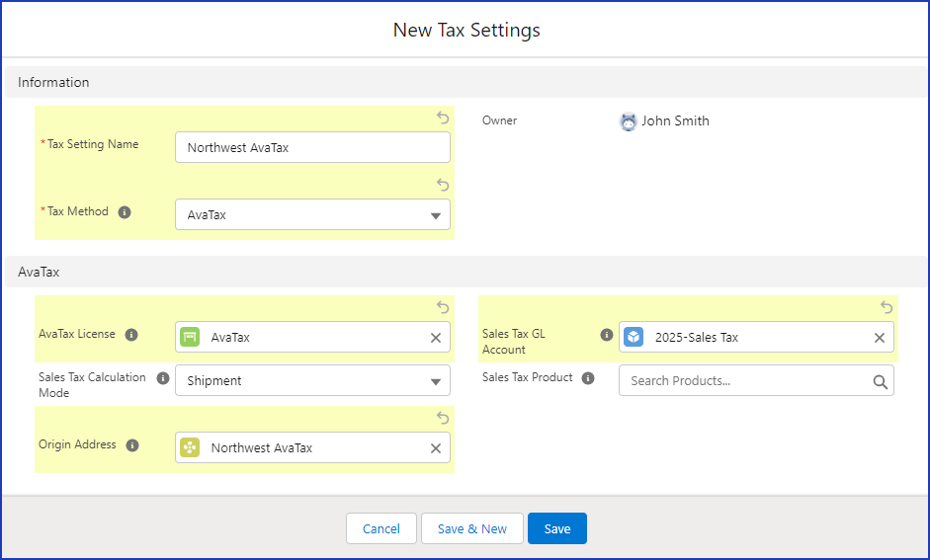Show Sales Tax Product info icon
930x560 pixels.
coord(588,378)
